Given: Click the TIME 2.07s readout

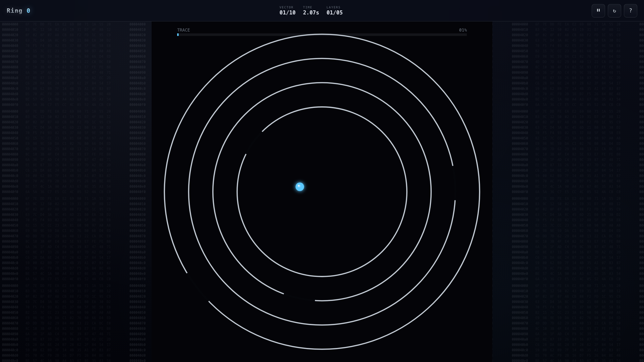Looking at the screenshot, I should [311, 11].
